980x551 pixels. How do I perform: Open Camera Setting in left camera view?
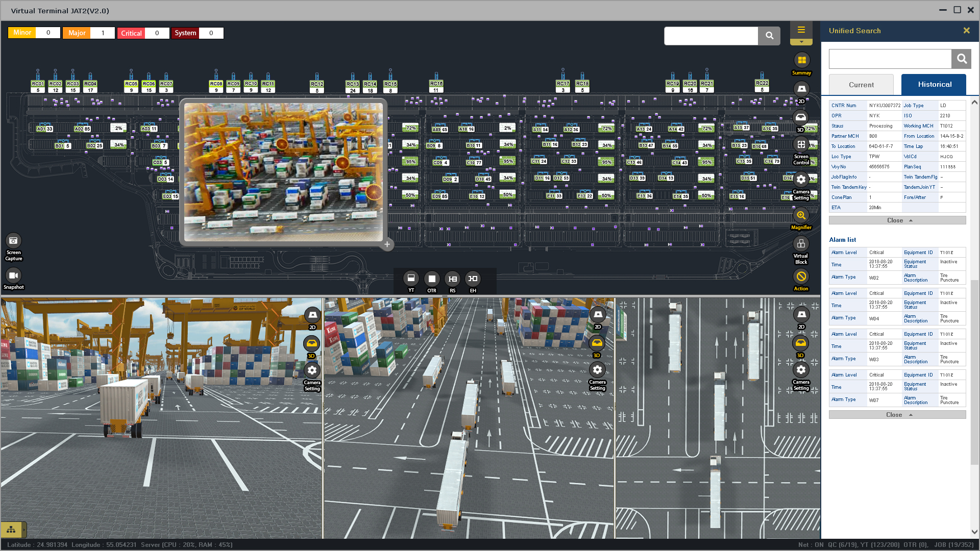click(x=312, y=370)
